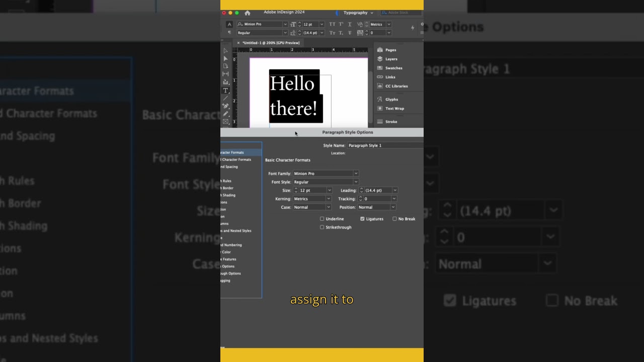
Task: Select the Selection tool arrow
Action: [x=225, y=51]
